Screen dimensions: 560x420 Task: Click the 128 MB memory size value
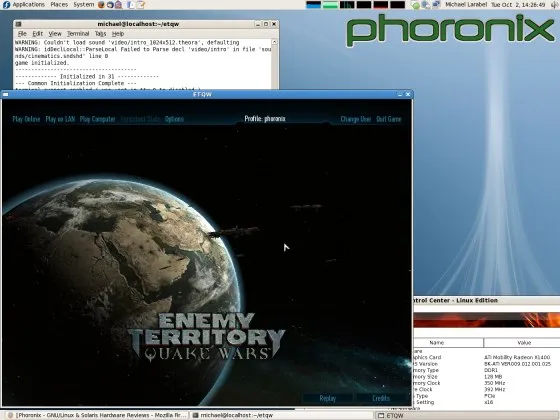(493, 377)
